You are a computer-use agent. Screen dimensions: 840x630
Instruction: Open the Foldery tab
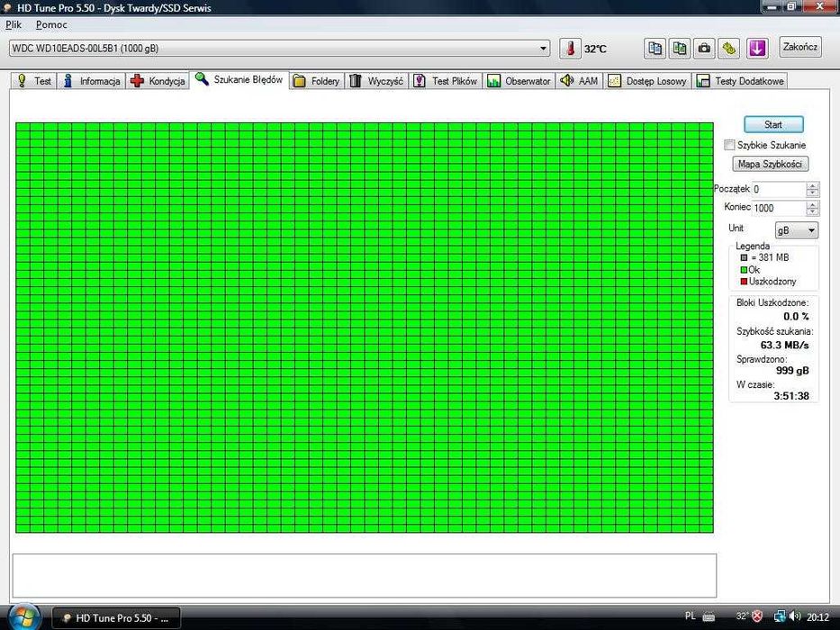click(x=317, y=81)
